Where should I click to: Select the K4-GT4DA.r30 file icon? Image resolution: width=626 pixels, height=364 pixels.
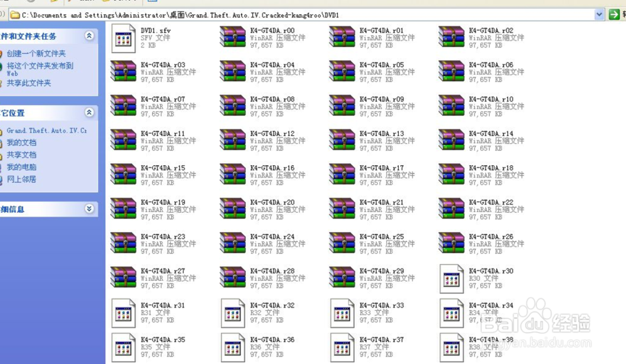[451, 279]
